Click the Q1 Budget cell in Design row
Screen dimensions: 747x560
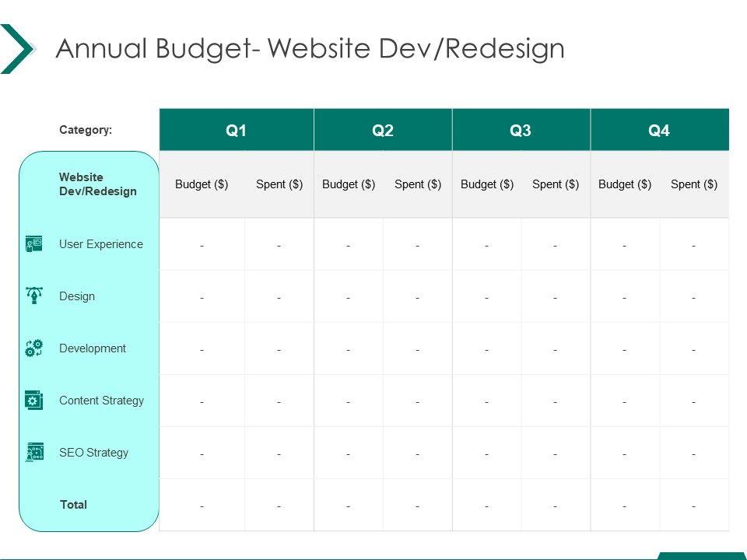[x=202, y=297]
